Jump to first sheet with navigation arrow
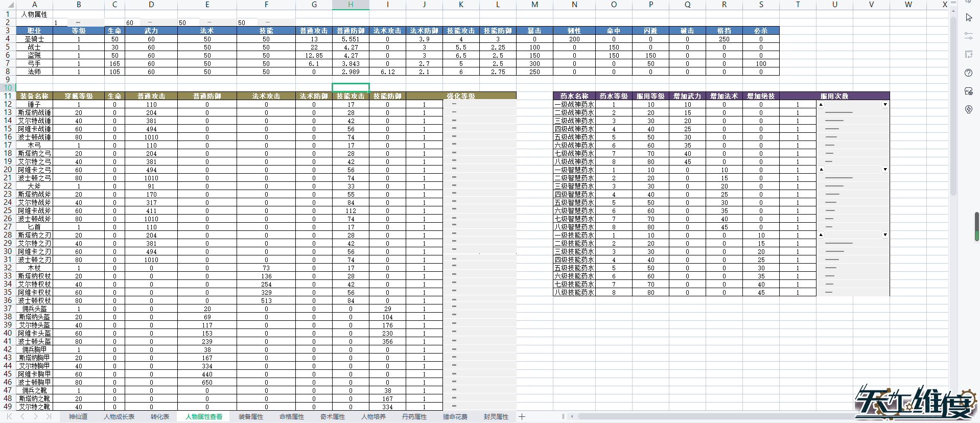This screenshot has height=423, width=980. pos(9,417)
